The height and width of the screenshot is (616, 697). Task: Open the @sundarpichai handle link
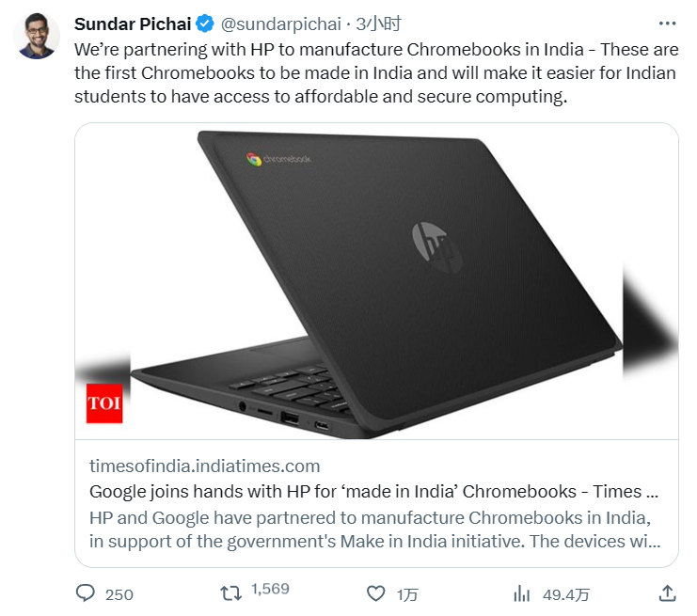[x=280, y=24]
